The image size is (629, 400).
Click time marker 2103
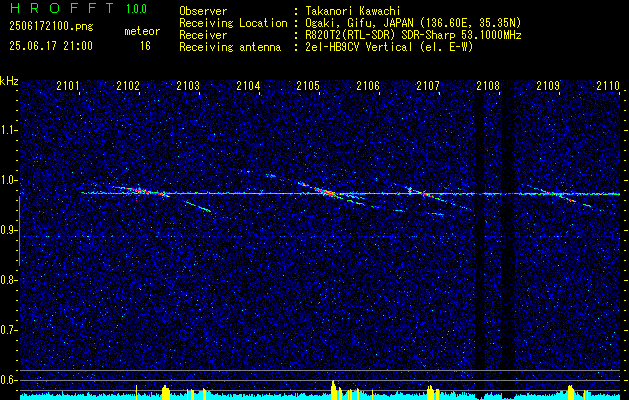coord(188,85)
